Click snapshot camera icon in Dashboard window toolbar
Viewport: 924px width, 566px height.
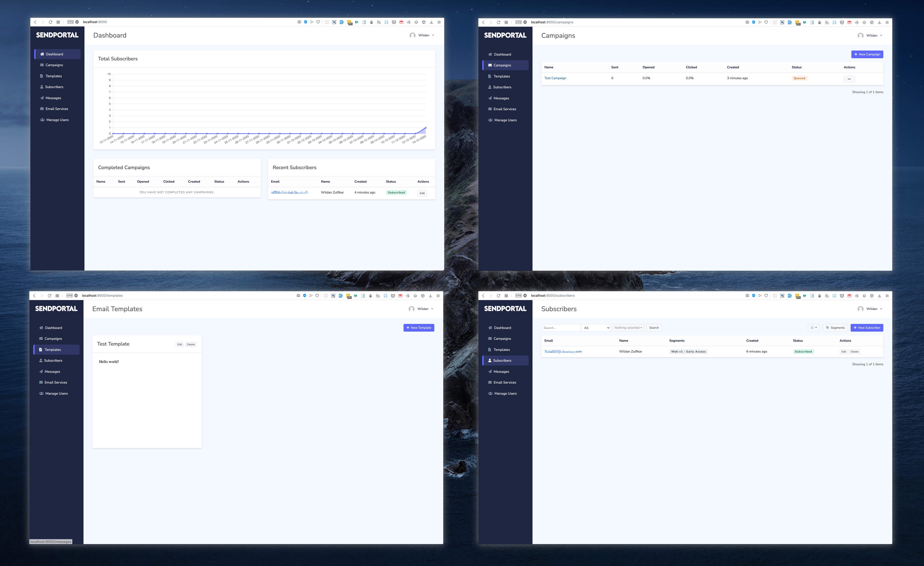(x=299, y=22)
